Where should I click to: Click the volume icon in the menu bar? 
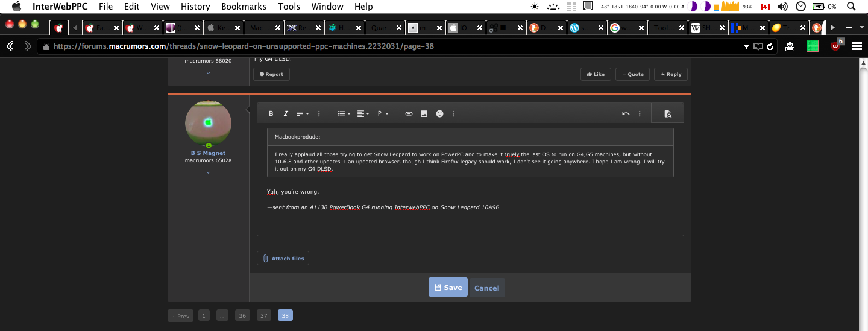point(782,7)
